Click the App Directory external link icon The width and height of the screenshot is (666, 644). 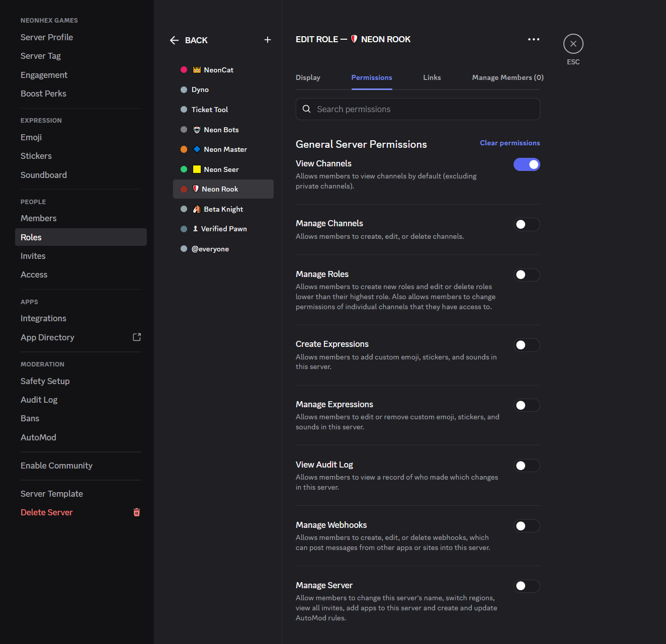coord(137,337)
